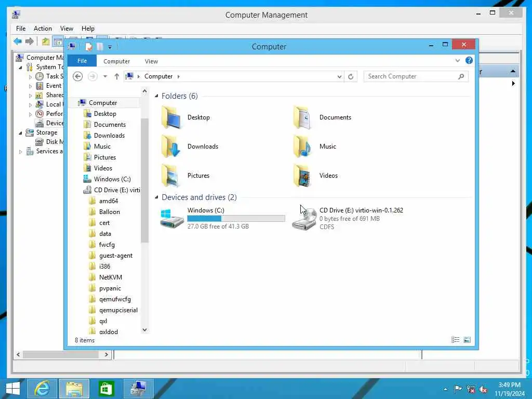Image resolution: width=532 pixels, height=399 pixels.
Task: Open Explorer help question mark icon
Action: point(469,60)
